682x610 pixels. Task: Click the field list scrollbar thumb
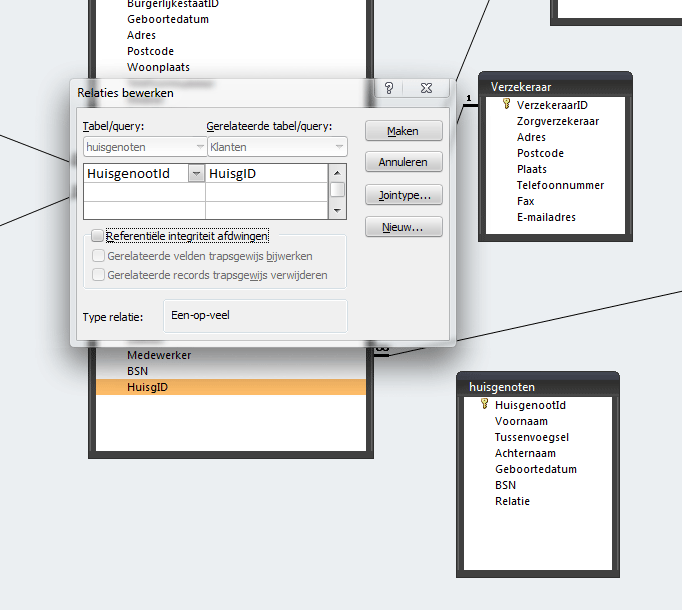point(337,190)
